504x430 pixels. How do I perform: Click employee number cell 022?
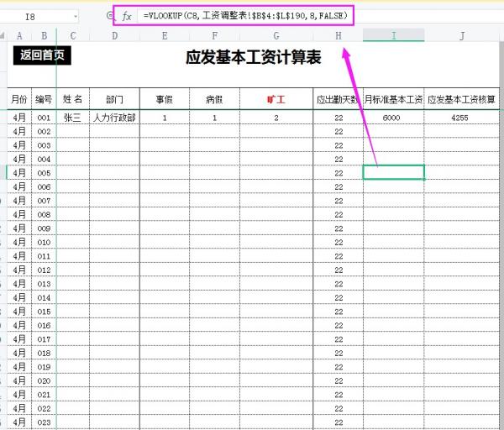point(44,408)
